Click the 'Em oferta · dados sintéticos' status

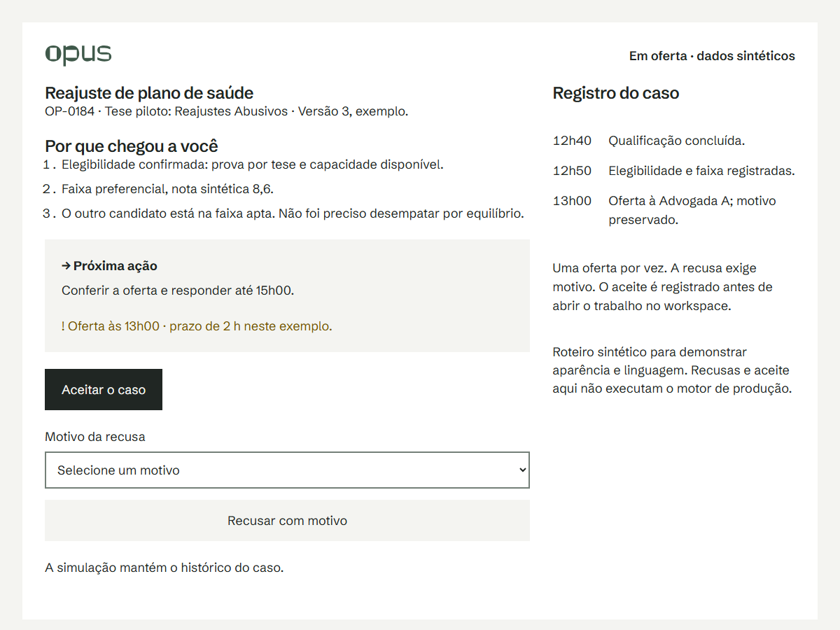tap(712, 56)
